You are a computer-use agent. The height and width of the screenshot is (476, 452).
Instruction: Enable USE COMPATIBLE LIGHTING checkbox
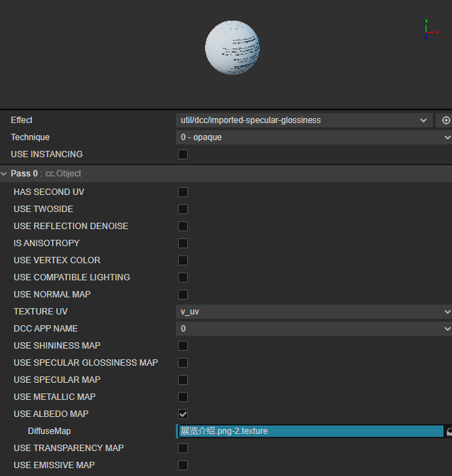pyautogui.click(x=183, y=277)
